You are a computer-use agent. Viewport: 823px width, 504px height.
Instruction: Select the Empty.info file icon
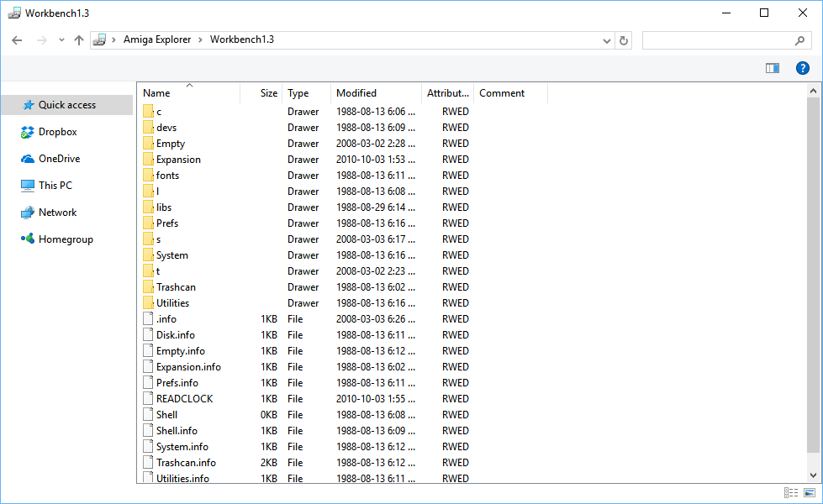[148, 351]
